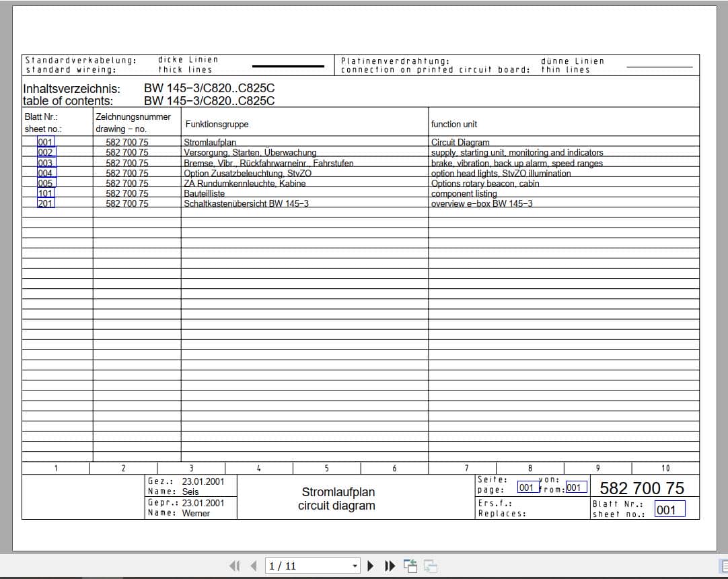The height and width of the screenshot is (579, 728).
Task: Select 'ZA Rundumkennleuchte, Kabine' text
Action: 245,183
